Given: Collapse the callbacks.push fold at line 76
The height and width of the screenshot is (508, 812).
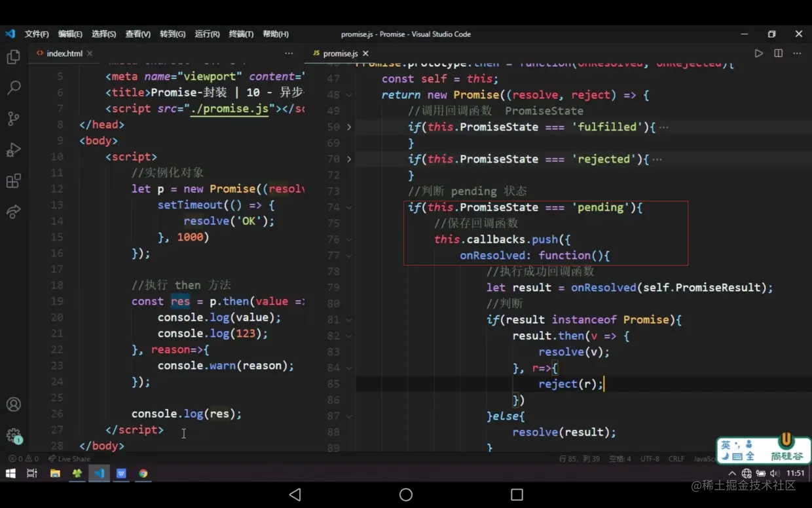Looking at the screenshot, I should pos(348,240).
